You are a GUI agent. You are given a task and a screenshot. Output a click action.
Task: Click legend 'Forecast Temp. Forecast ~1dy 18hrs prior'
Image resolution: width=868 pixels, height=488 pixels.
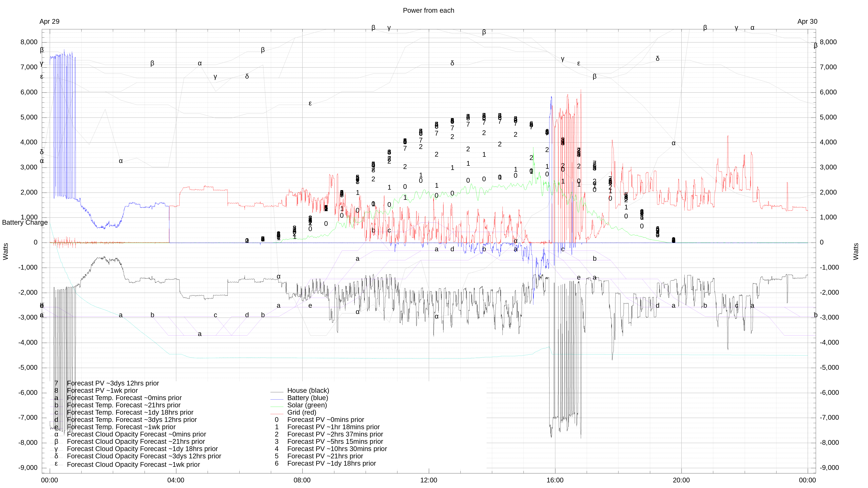click(130, 413)
